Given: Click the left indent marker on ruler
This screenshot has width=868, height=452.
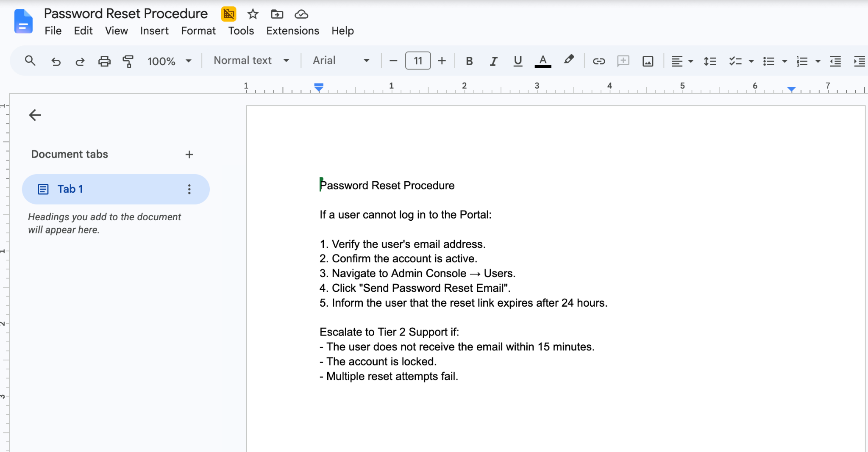Looking at the screenshot, I should (x=319, y=87).
